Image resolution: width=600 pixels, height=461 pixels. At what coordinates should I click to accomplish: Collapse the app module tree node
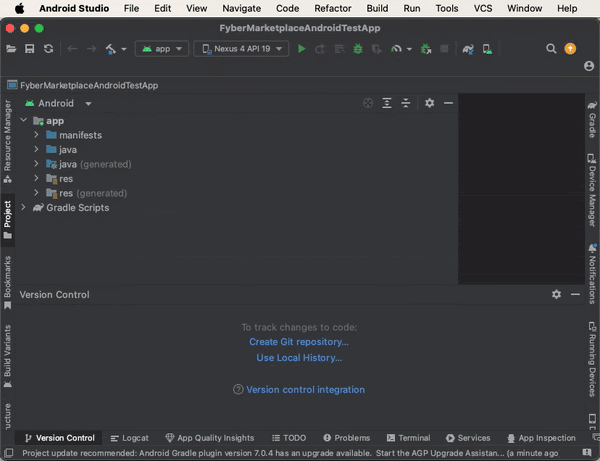pos(24,120)
